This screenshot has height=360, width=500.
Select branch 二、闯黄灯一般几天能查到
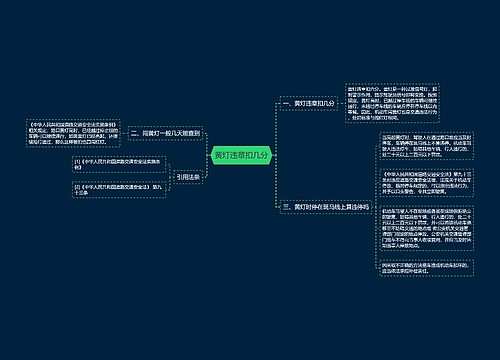point(165,133)
